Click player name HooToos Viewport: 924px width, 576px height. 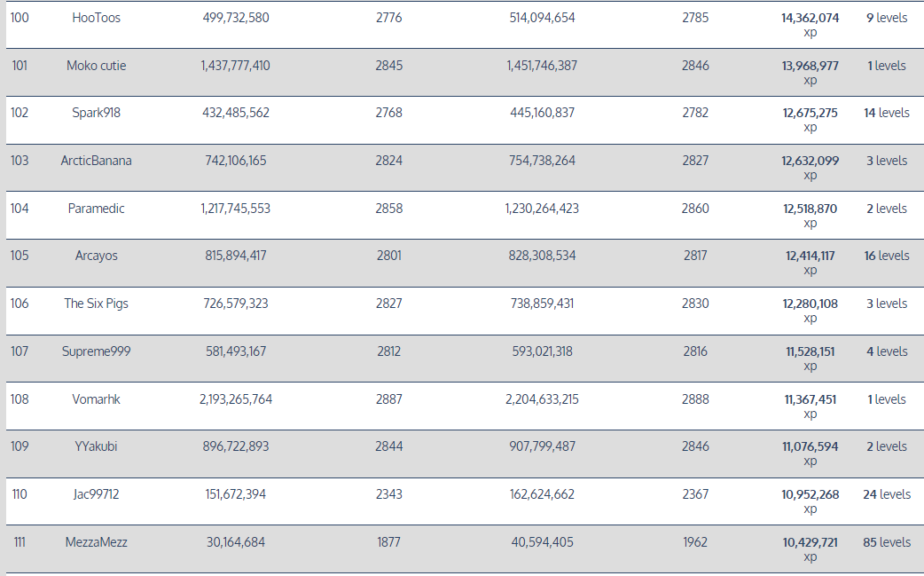pyautogui.click(x=96, y=18)
